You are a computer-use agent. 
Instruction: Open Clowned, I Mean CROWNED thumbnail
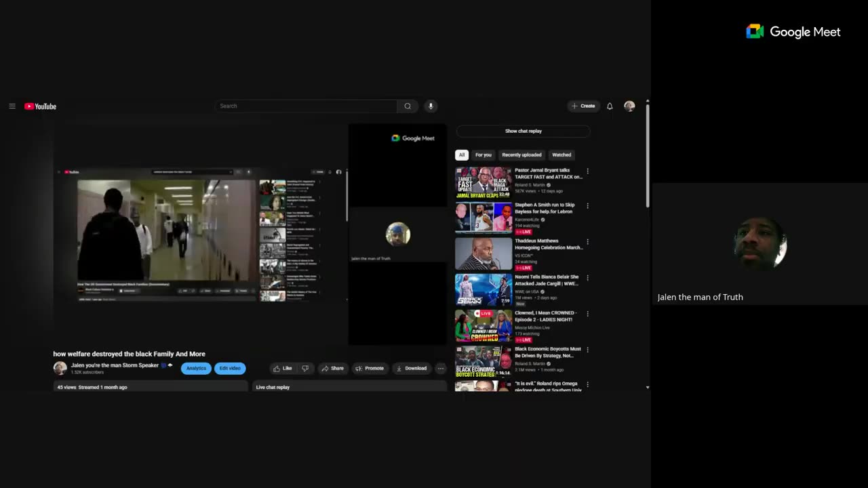click(x=484, y=326)
